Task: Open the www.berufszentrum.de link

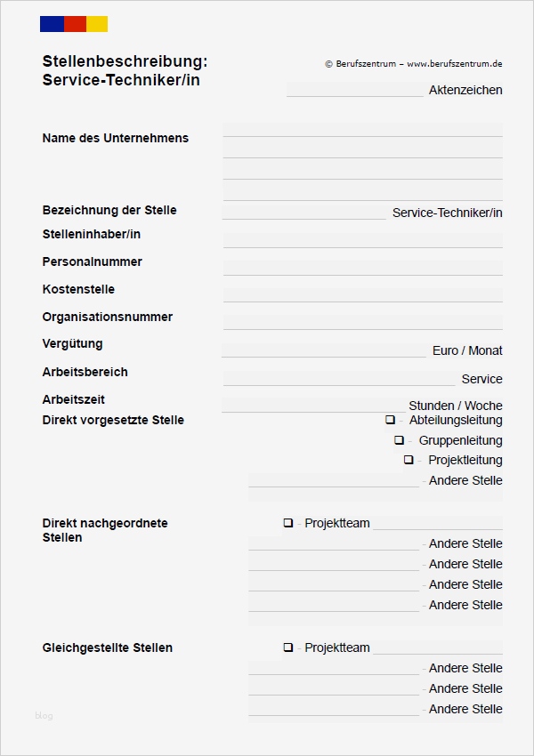Action: 455,64
